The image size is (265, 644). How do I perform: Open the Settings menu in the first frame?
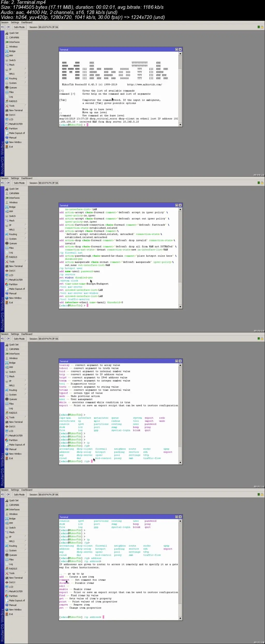15,23
